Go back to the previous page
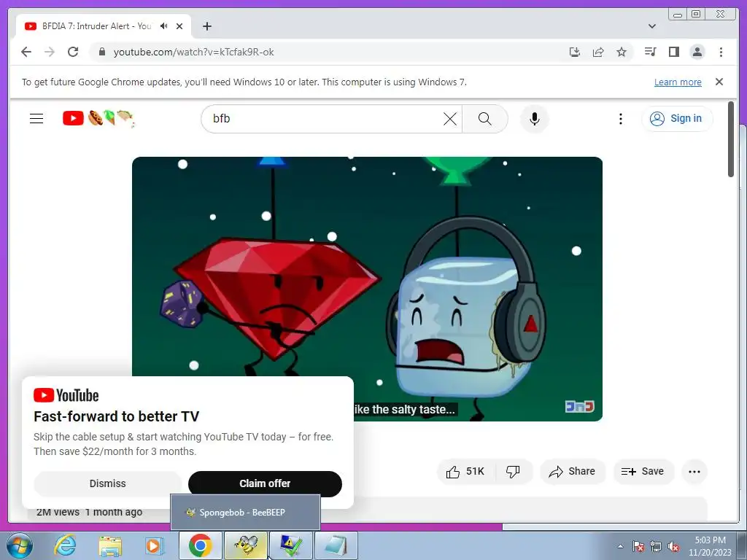Screen dimensions: 747x560 click(x=26, y=52)
